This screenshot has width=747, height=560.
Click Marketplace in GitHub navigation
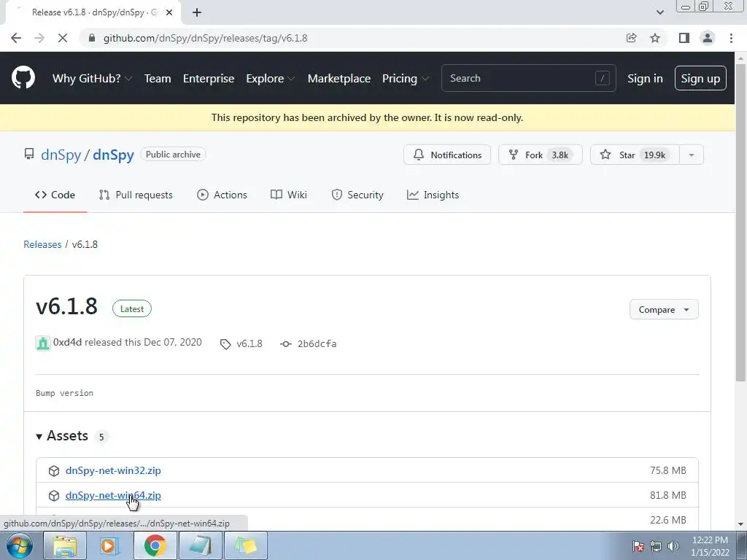click(339, 79)
